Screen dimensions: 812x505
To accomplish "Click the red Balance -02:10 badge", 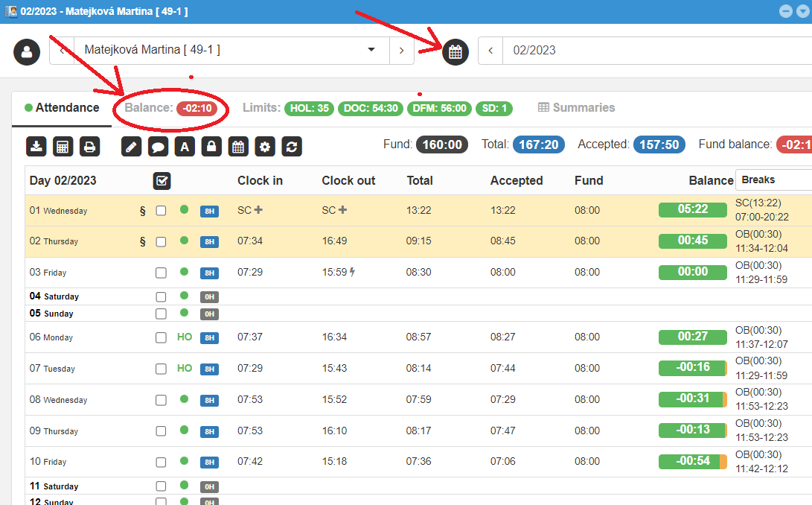I will tap(197, 109).
